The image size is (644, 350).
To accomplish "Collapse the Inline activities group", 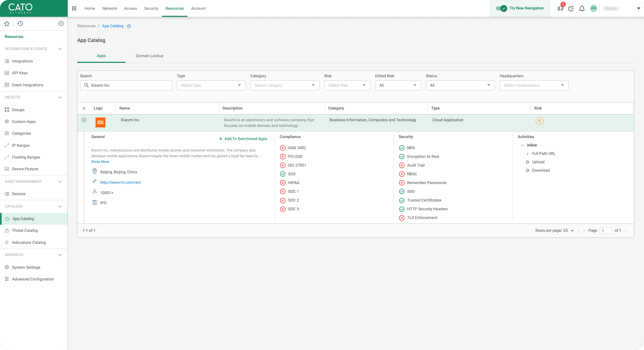I will [522, 145].
